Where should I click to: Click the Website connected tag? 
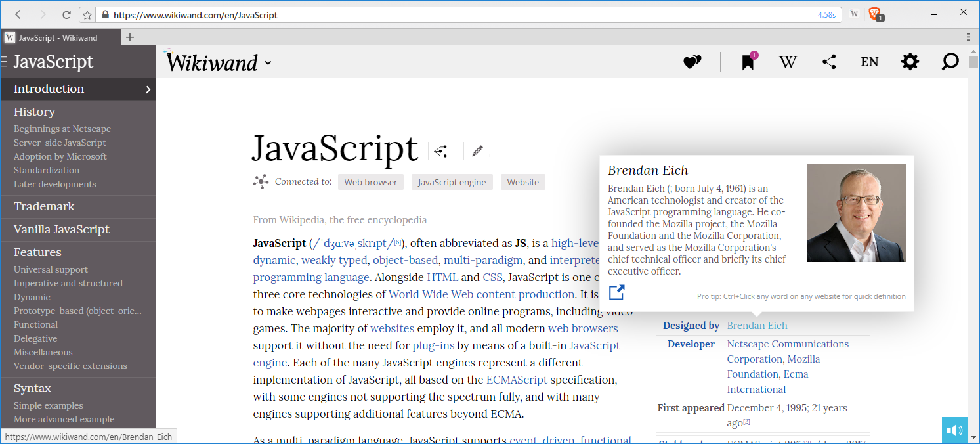pyautogui.click(x=523, y=182)
